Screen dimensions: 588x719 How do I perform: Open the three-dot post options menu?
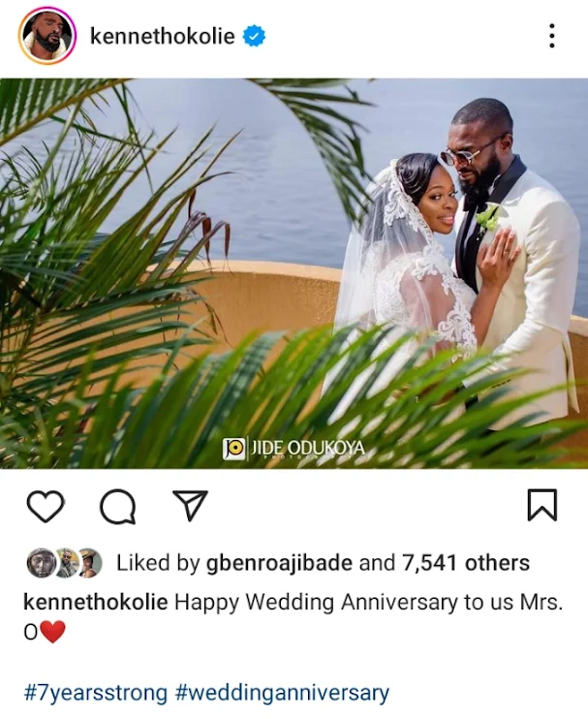tap(552, 36)
